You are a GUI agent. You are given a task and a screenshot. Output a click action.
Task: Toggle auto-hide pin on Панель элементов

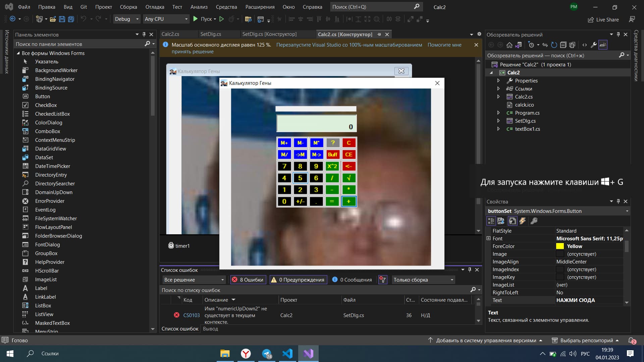[144, 35]
